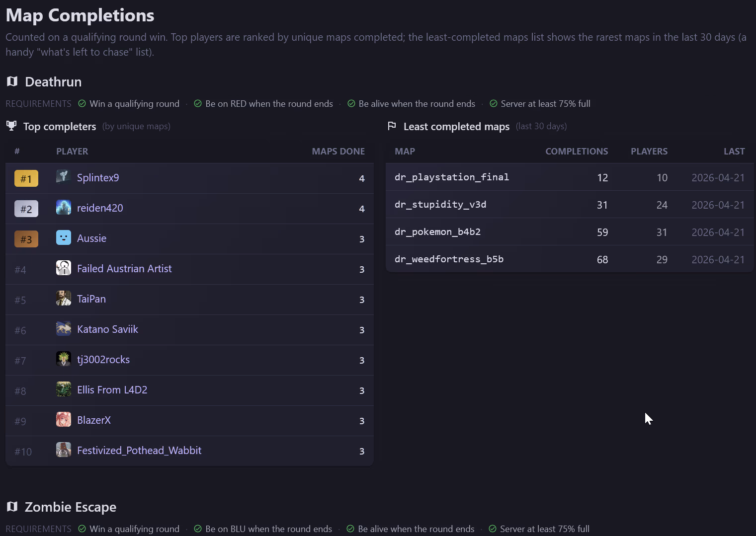The height and width of the screenshot is (536, 756).
Task: Click the PLAYERS column header
Action: pyautogui.click(x=649, y=151)
